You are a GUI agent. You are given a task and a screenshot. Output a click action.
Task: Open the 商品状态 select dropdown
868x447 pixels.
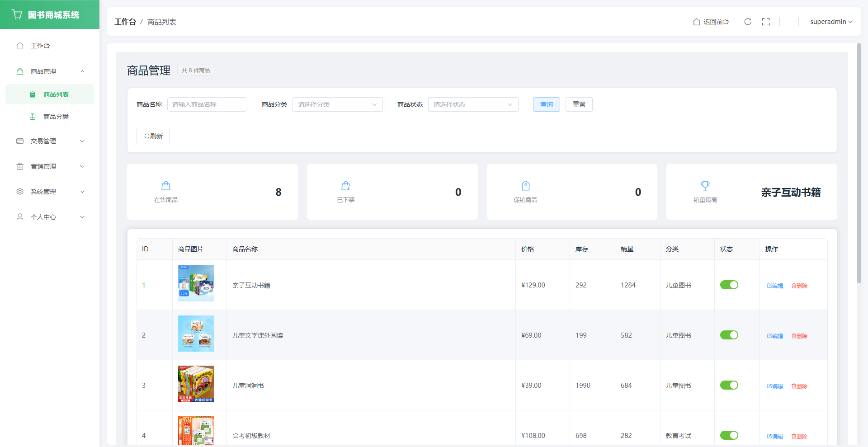473,104
